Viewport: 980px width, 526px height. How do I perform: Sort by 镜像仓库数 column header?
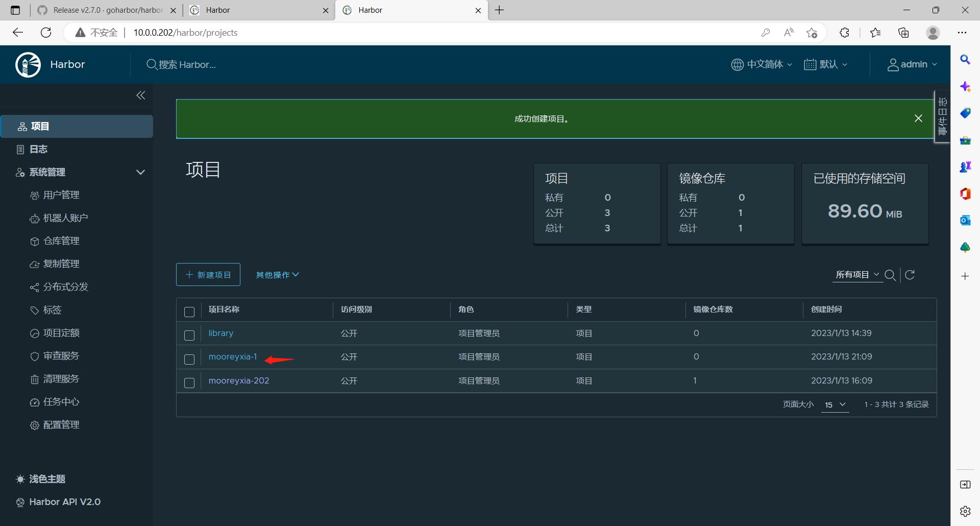713,309
